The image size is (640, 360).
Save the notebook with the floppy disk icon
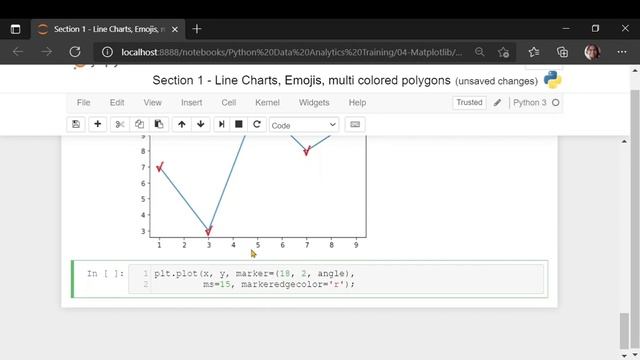point(76,124)
